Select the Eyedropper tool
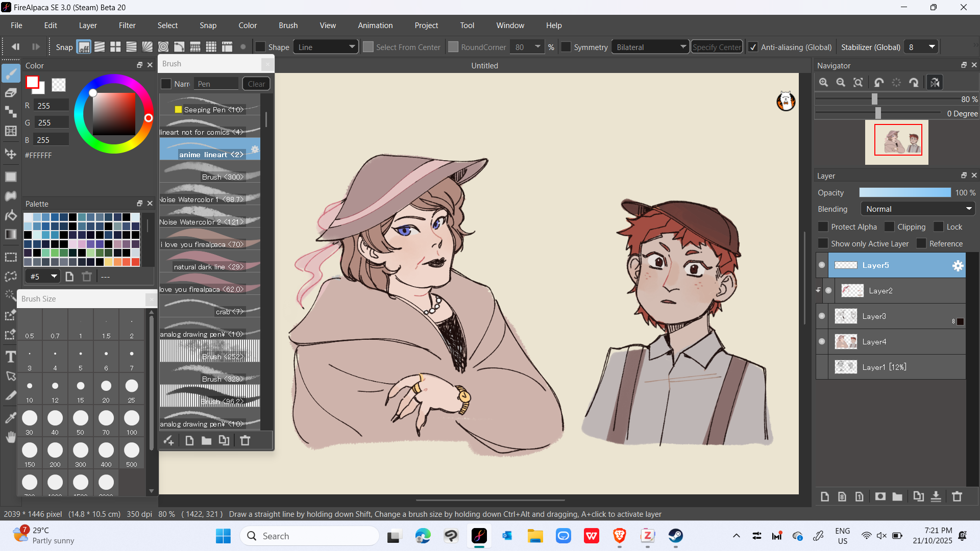 [11, 418]
